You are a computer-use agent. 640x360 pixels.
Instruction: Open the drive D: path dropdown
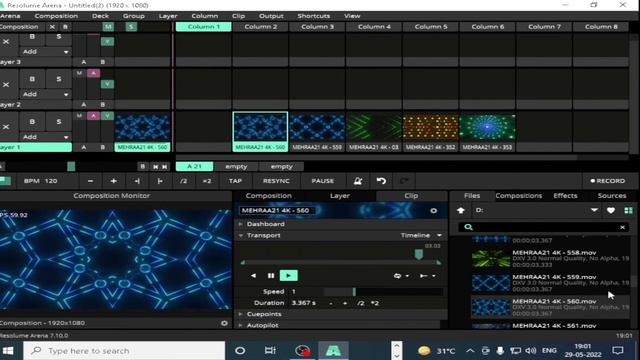[x=594, y=210]
